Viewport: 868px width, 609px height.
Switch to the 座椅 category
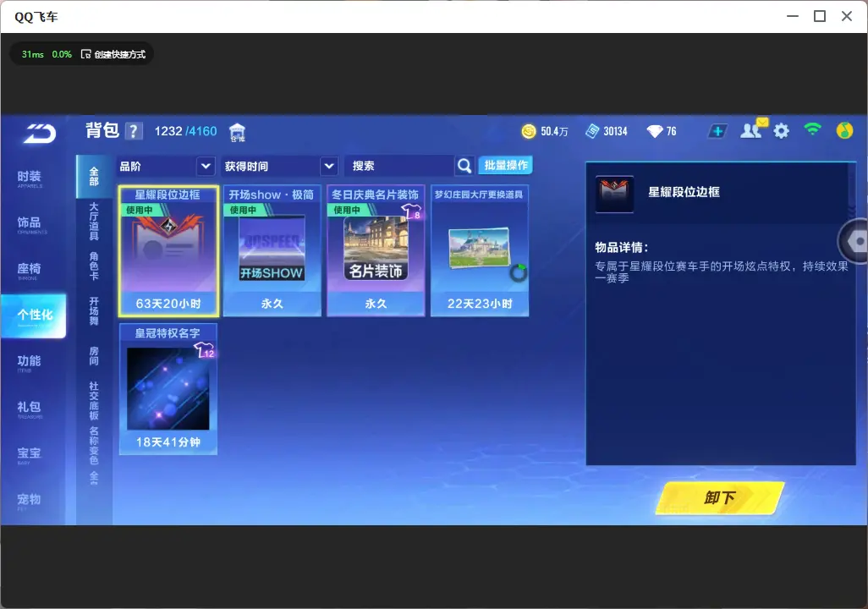tap(30, 270)
